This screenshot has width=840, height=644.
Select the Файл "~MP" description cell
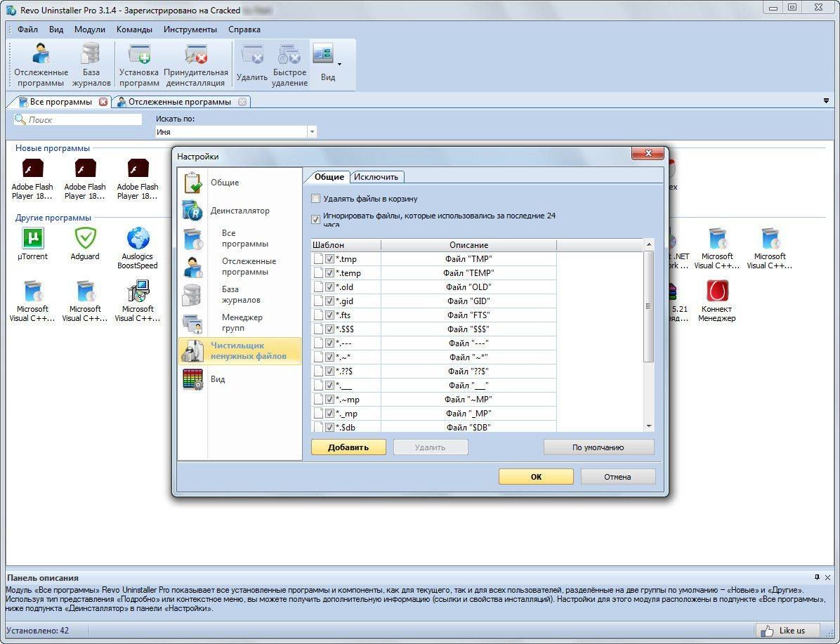(x=468, y=399)
